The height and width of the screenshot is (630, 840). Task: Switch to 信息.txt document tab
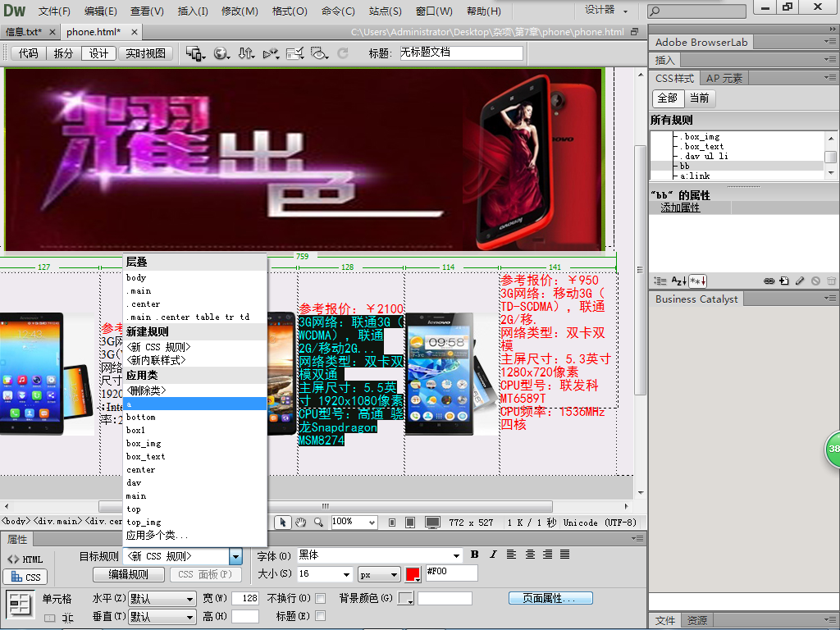pyautogui.click(x=24, y=32)
